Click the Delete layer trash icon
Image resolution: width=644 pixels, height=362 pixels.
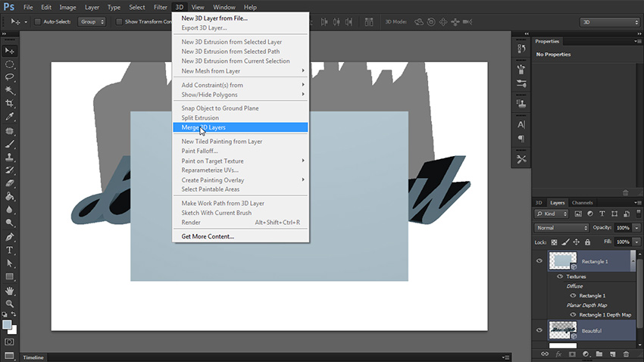tap(625, 354)
